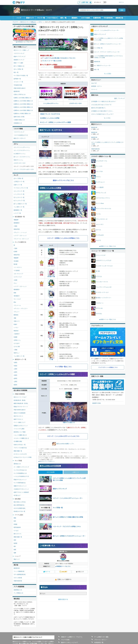
Task: Click the アルテマポイント gift card banner
Action: (107, 343)
